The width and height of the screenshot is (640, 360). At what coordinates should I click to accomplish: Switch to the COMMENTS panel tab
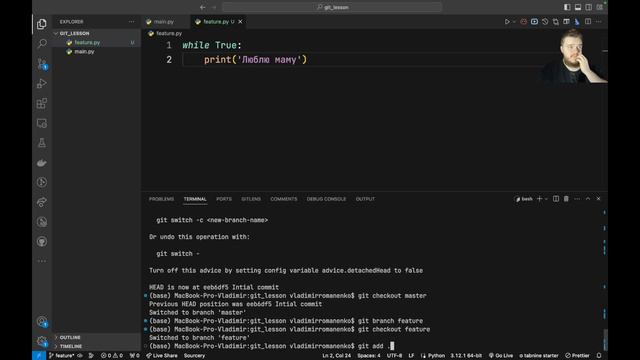point(284,199)
